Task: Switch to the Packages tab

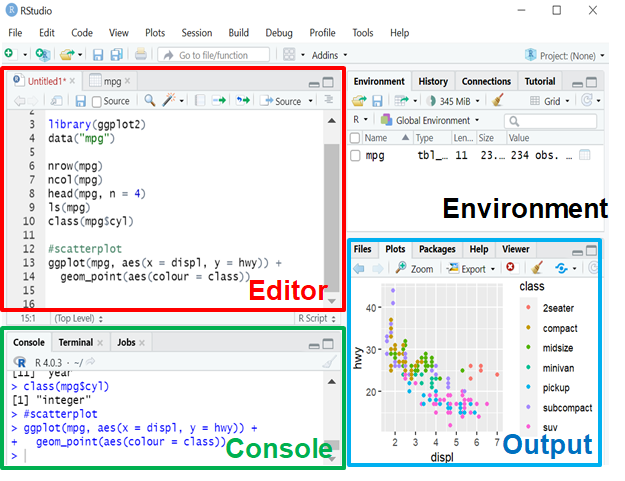Action: pyautogui.click(x=437, y=249)
